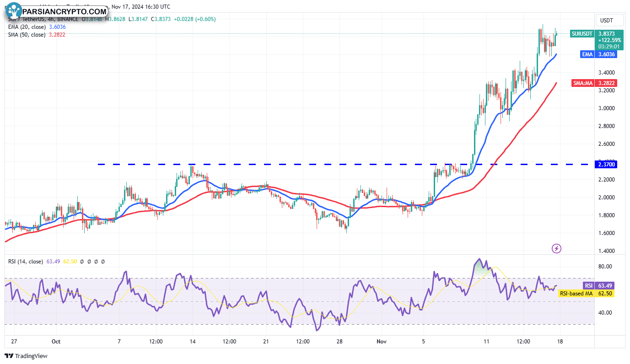Screen dimensions: 630x364
Task: Click the 1.8000 price axis tick
Action: tap(606, 215)
